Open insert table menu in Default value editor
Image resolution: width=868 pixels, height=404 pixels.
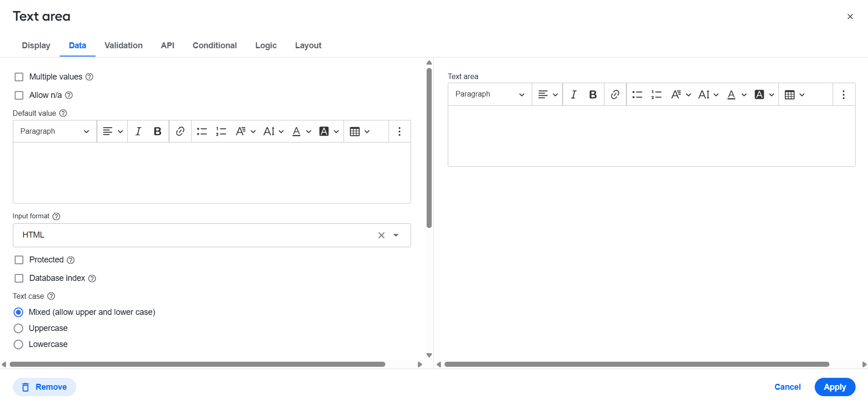point(360,131)
